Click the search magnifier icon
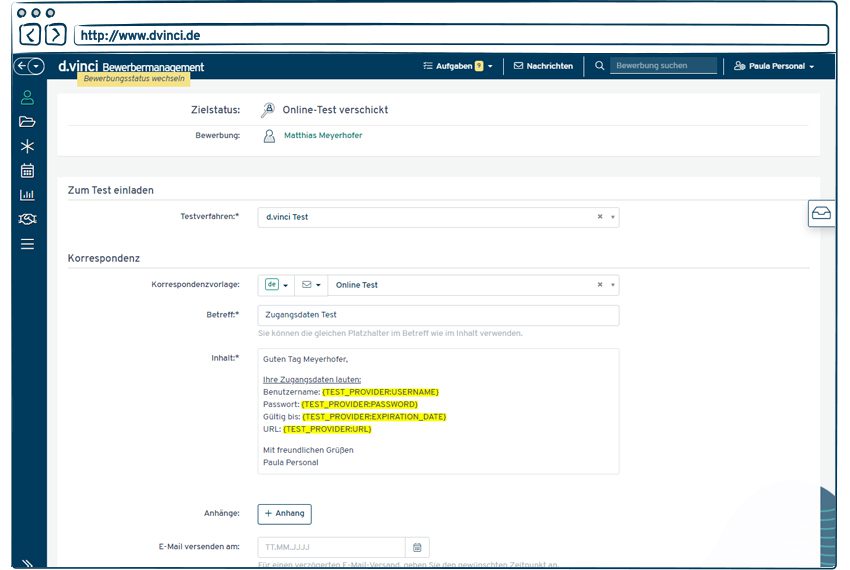850x570 pixels. 599,66
